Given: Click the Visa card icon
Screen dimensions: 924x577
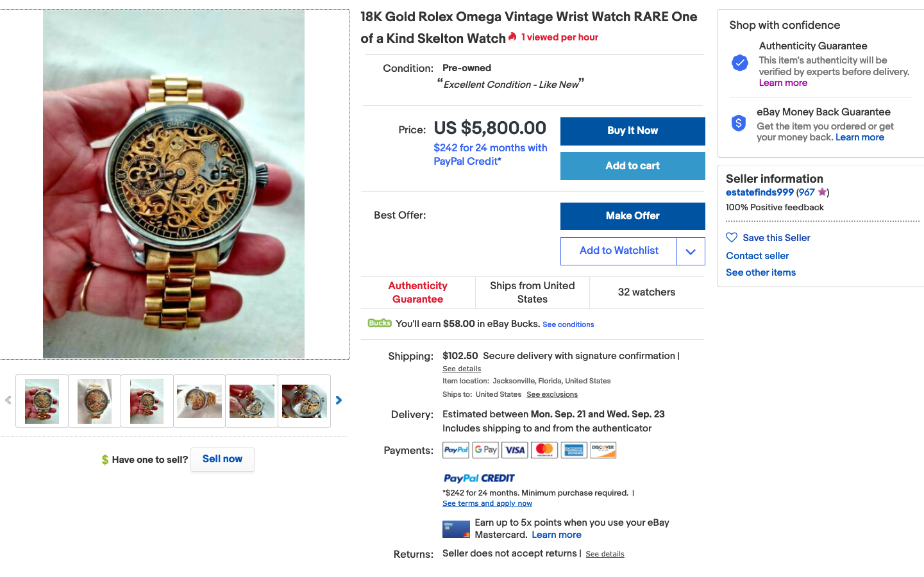Looking at the screenshot, I should point(515,450).
